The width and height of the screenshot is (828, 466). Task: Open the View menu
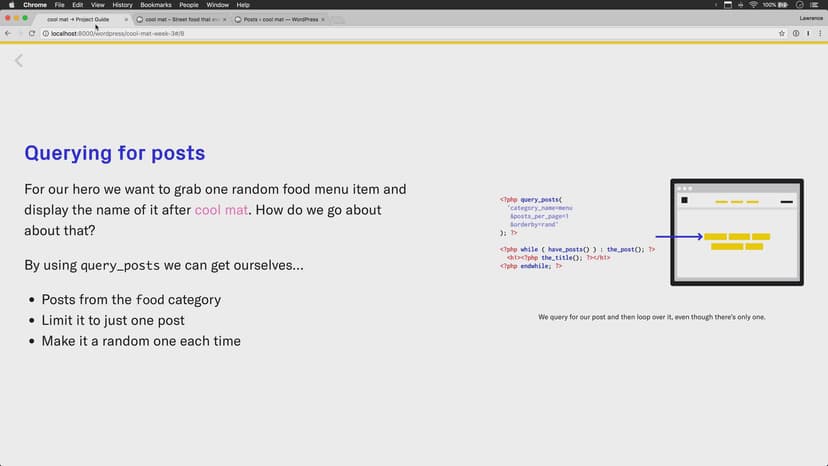coord(98,5)
